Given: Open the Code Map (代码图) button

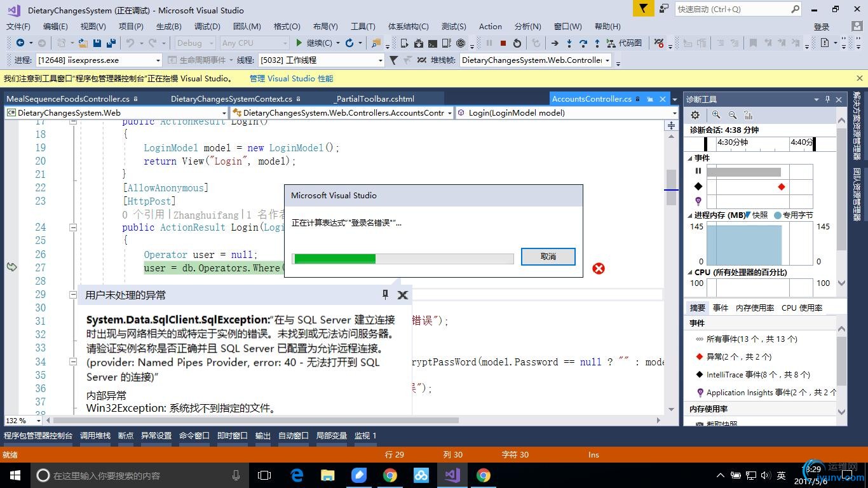Looking at the screenshot, I should (x=624, y=43).
